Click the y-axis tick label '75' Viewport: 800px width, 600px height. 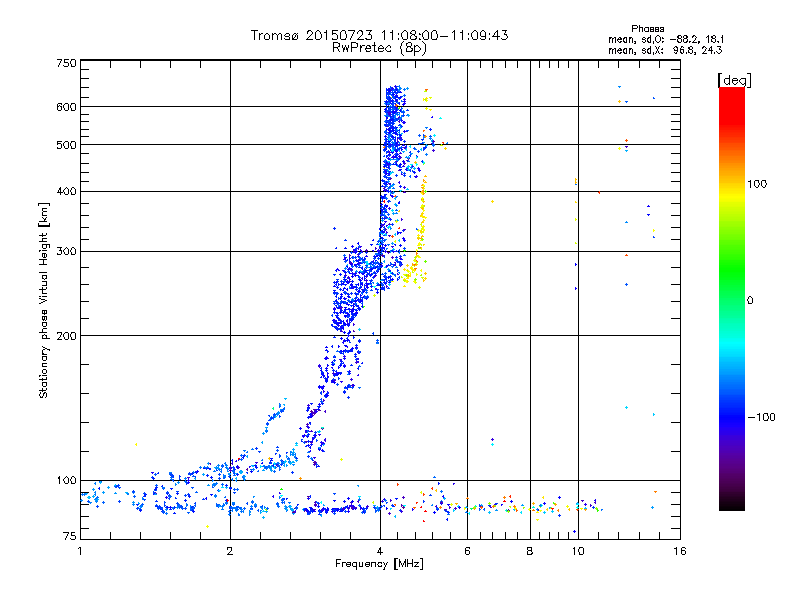click(x=69, y=536)
